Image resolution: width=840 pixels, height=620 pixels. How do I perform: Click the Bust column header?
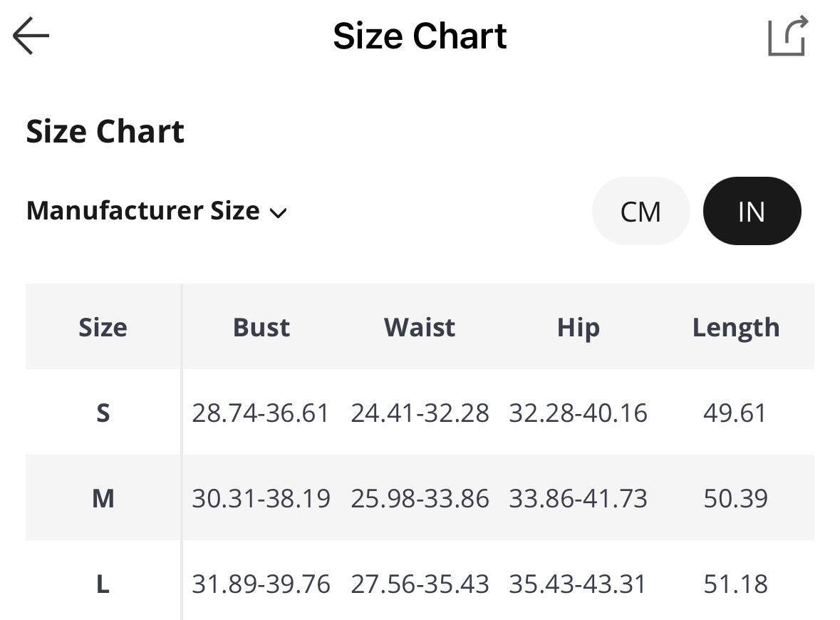pyautogui.click(x=261, y=328)
